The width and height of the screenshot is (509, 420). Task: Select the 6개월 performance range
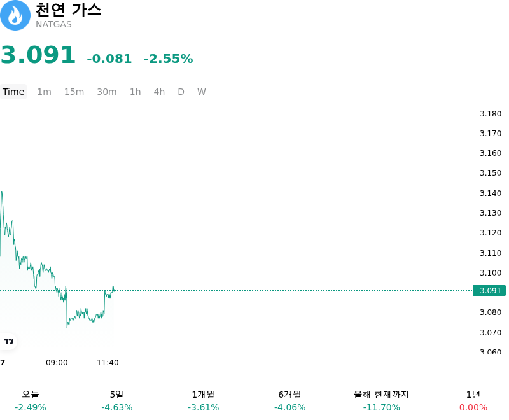click(290, 400)
